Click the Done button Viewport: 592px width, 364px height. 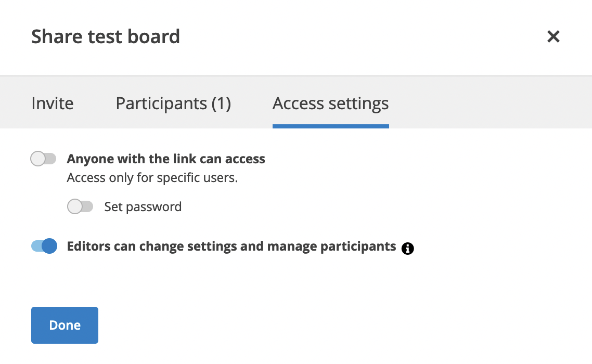pos(65,325)
